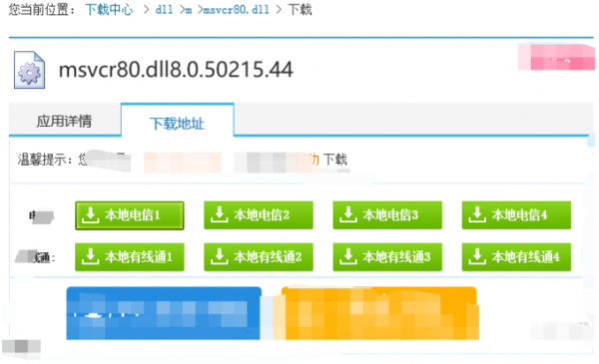599x364 pixels.
Task: Click the download arrow icon on 本地电信1
Action: coord(91,214)
